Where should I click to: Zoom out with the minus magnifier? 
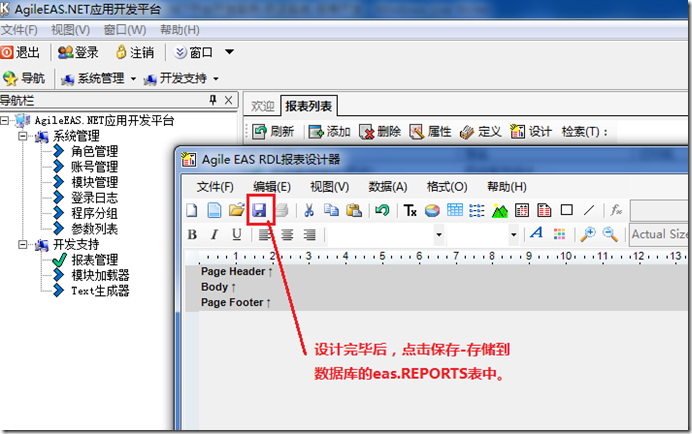coord(610,234)
